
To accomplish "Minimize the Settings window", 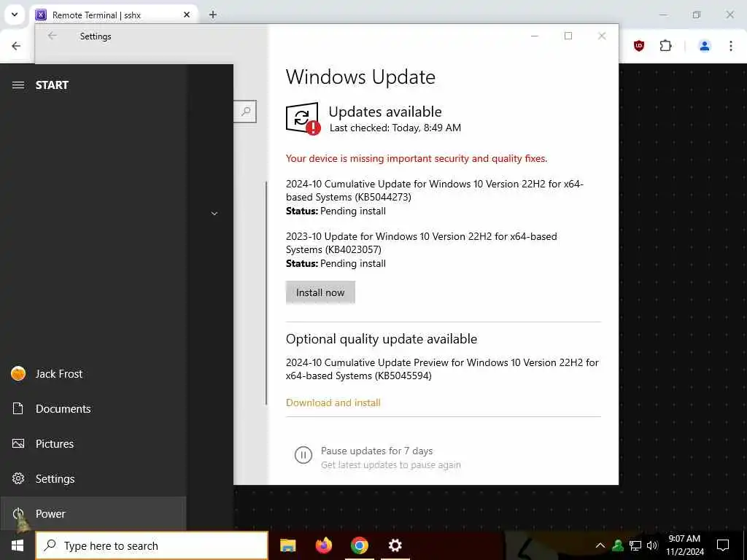I will [535, 36].
